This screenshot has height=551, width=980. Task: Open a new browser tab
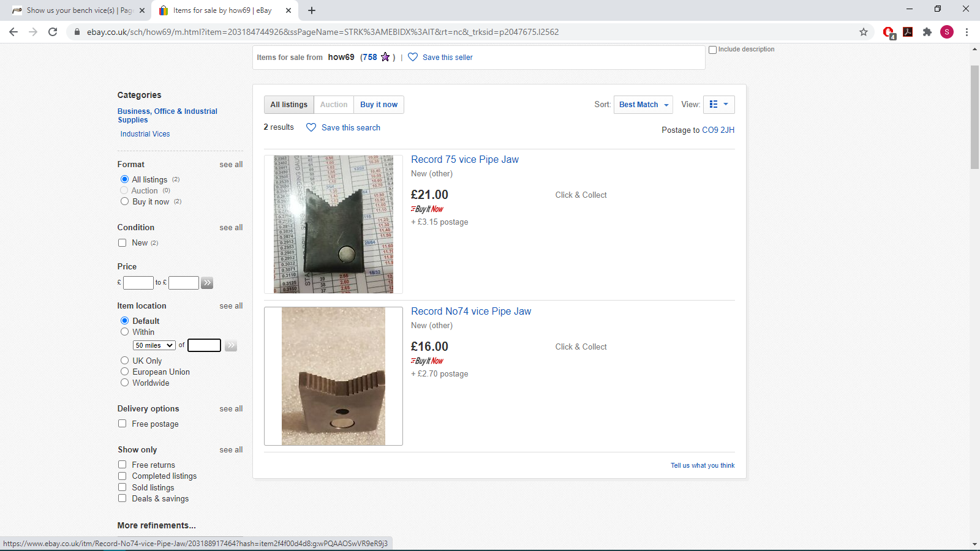(x=312, y=10)
